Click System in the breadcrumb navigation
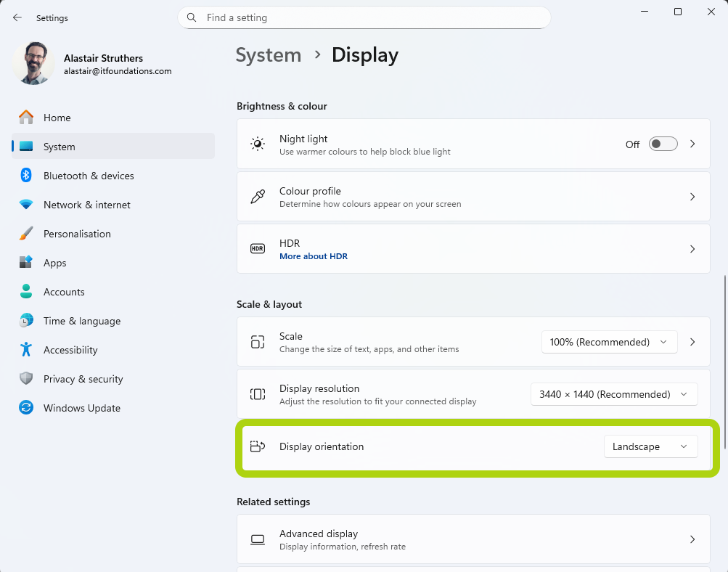This screenshot has width=728, height=572. [268, 54]
